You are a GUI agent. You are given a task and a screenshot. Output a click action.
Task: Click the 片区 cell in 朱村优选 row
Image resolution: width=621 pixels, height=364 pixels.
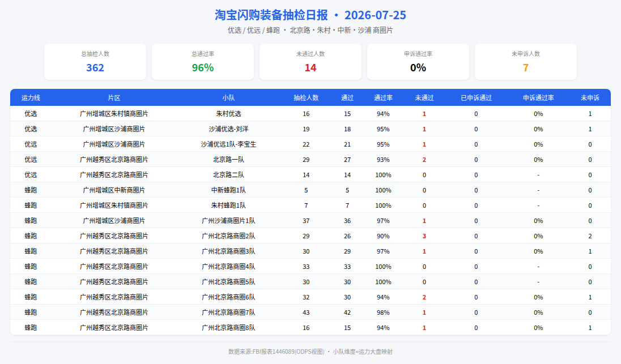[x=114, y=114]
